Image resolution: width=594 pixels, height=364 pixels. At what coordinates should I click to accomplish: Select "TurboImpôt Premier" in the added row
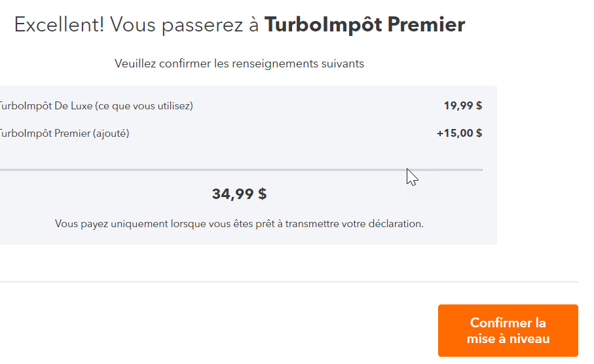pos(43,134)
